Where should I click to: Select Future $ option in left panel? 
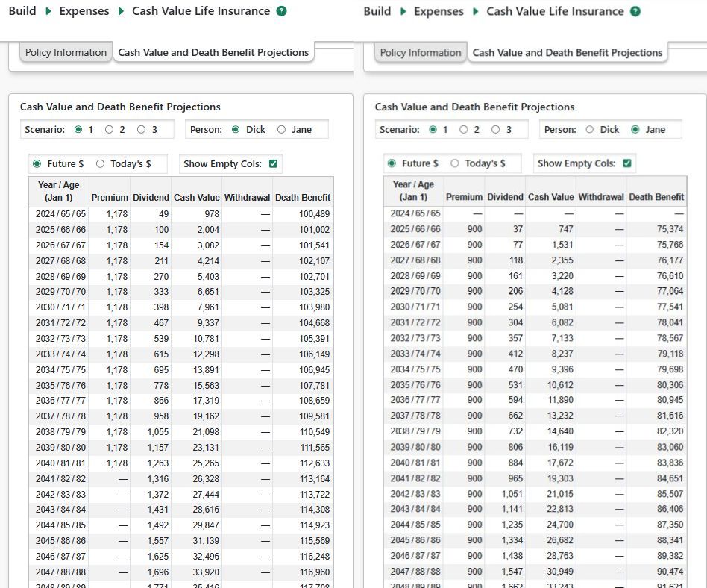[x=37, y=164]
